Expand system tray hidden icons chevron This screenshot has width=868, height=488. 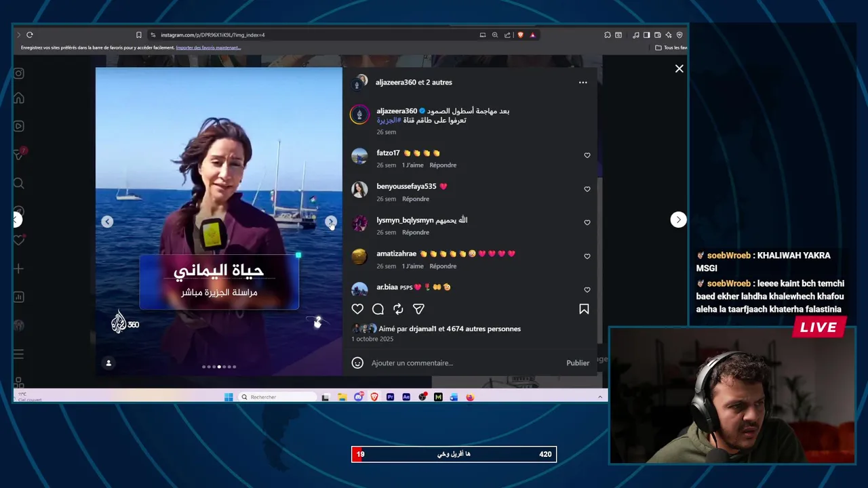coord(600,397)
